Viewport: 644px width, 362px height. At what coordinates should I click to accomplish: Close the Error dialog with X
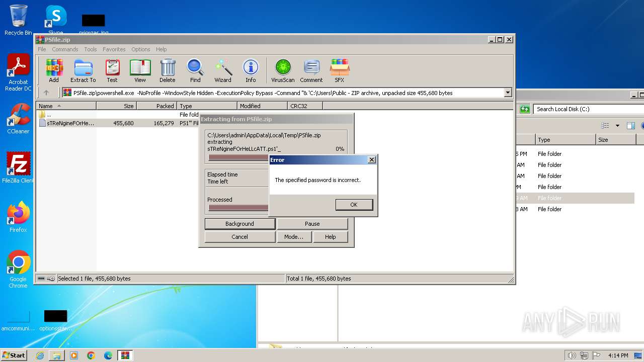372,160
